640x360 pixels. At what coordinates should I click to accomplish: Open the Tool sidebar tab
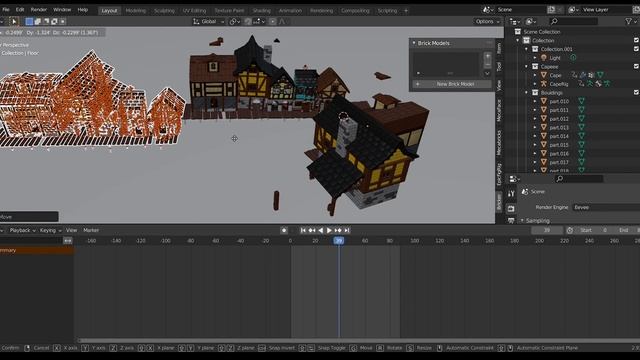[499, 67]
